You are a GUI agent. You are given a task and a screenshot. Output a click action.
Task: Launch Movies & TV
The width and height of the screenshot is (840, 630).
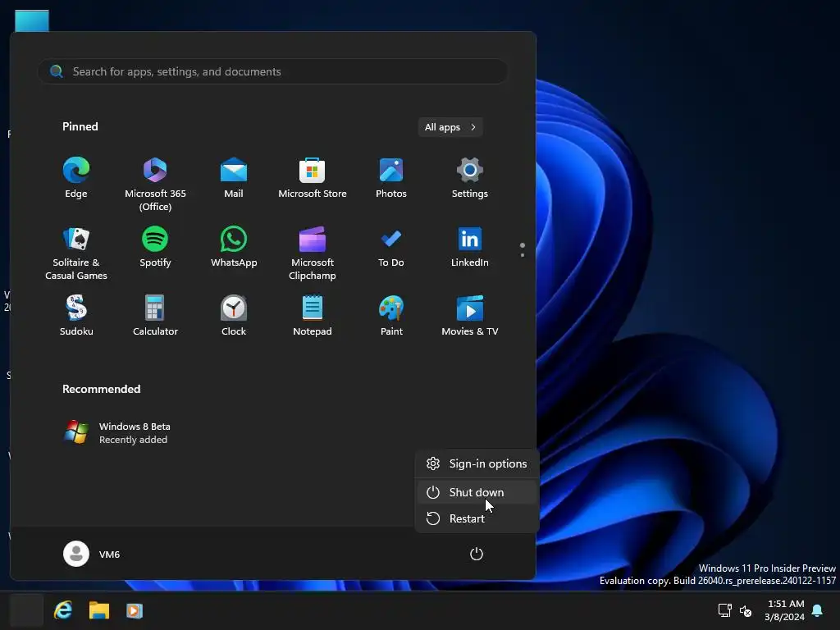pyautogui.click(x=470, y=316)
